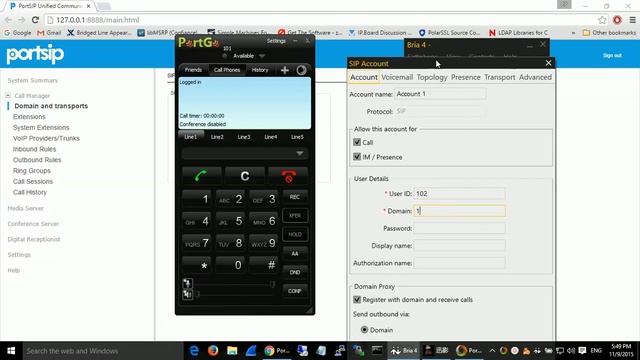Toggle DND do not disturb button
The height and width of the screenshot is (360, 640).
(x=295, y=272)
